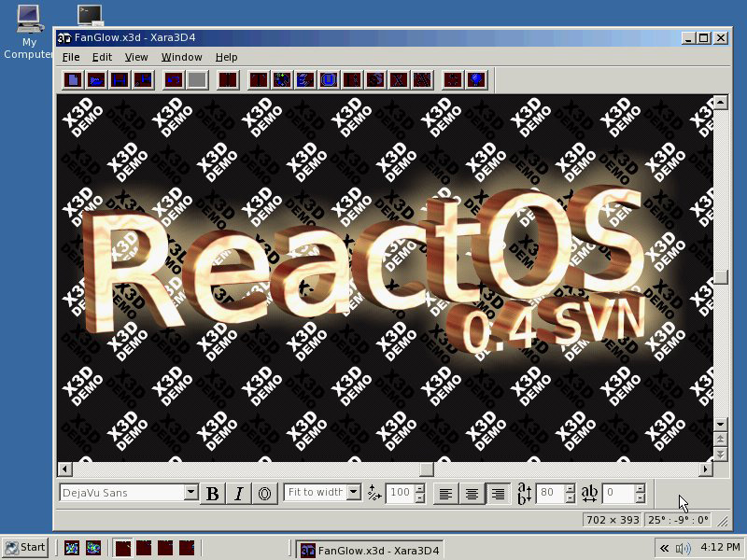Click the canvas vertical scrollbar down arrow
Screen dimensions: 747x560
coord(720,424)
